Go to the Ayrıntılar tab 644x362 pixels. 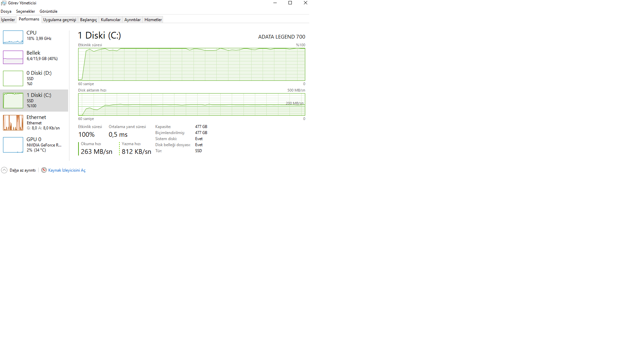[x=132, y=20]
